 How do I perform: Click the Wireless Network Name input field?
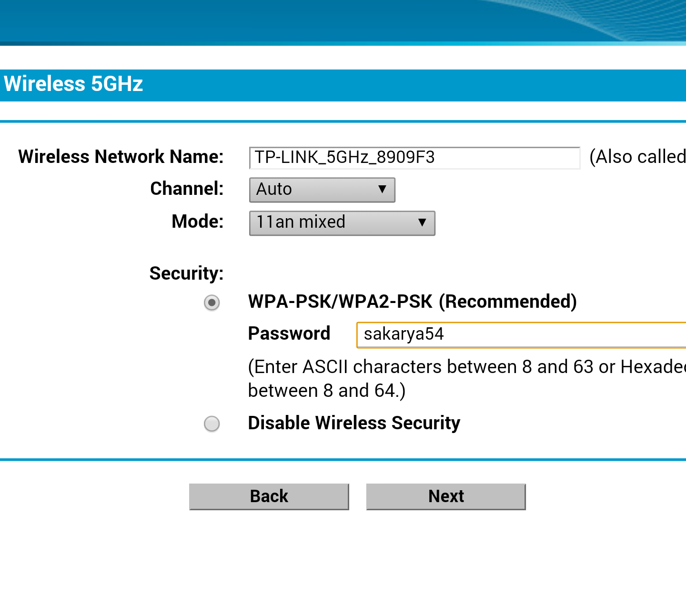(414, 158)
